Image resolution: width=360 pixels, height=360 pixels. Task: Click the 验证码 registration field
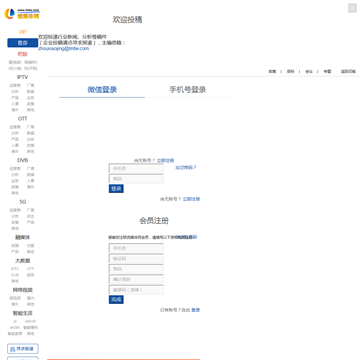[136, 259]
